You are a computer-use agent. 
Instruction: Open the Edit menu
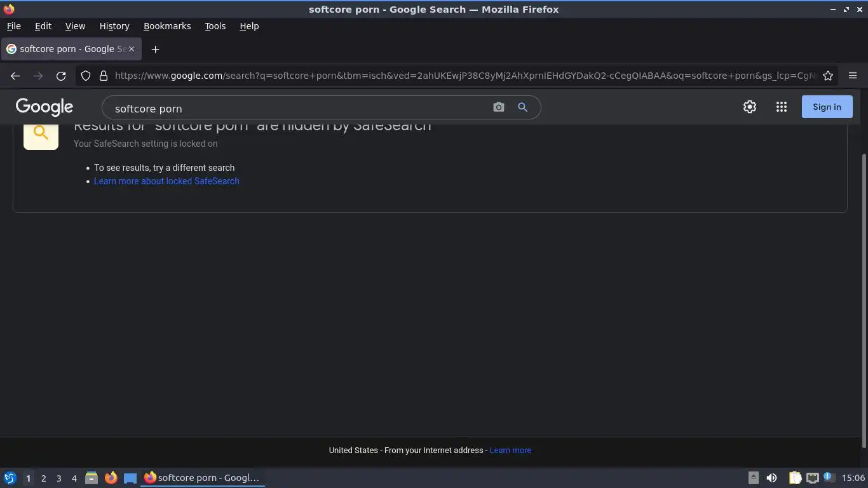point(43,26)
